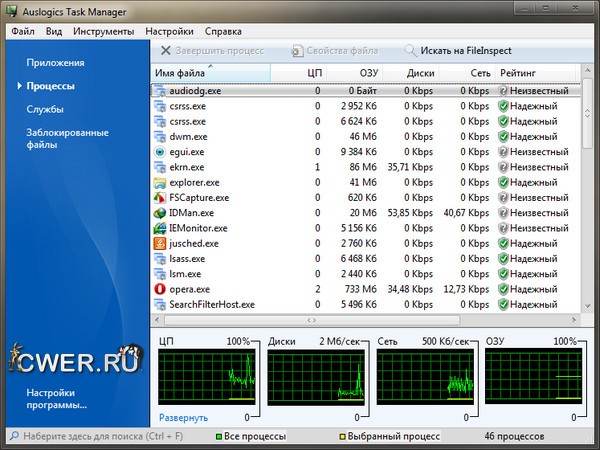Click the jusched.exe Java icon

click(x=161, y=243)
